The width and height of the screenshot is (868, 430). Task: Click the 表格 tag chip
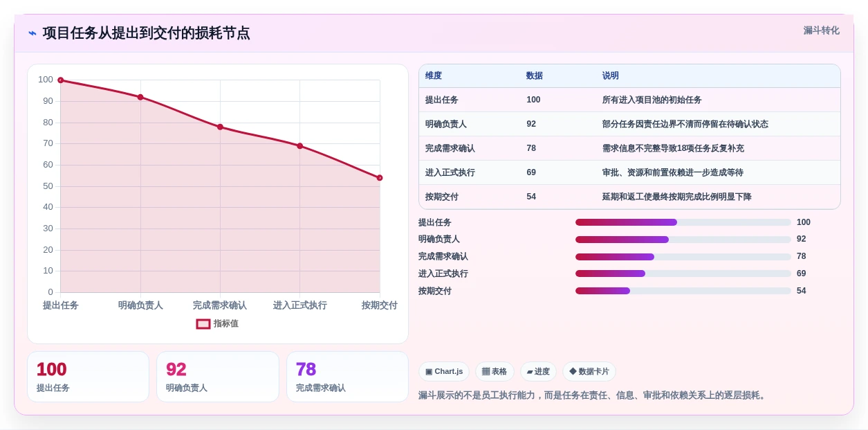[495, 372]
